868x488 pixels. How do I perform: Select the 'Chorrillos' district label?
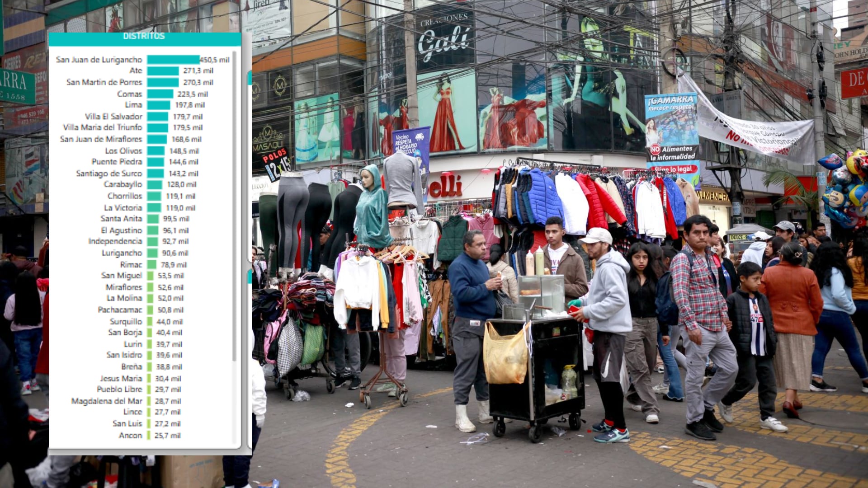click(125, 196)
